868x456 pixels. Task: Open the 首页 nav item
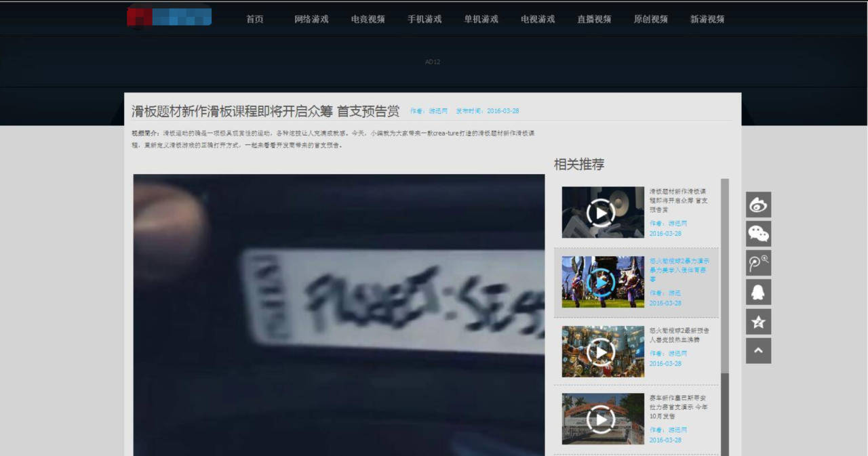255,19
